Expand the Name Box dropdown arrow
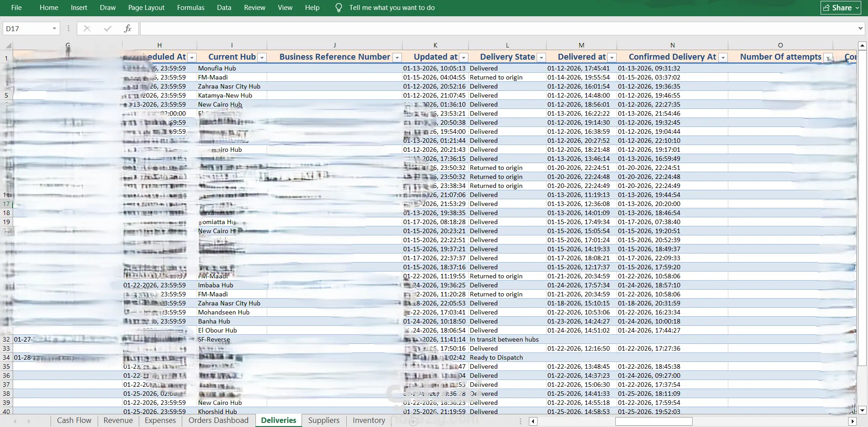The image size is (868, 427). click(54, 28)
